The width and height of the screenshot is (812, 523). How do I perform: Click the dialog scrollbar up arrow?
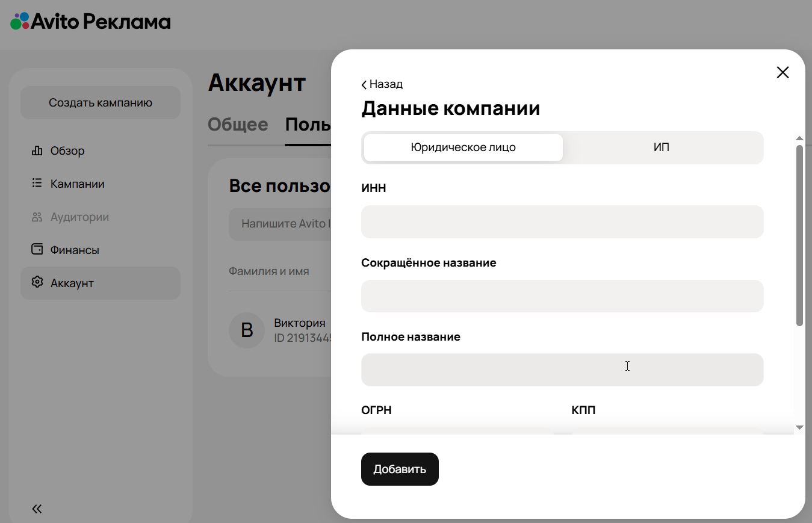coord(800,138)
